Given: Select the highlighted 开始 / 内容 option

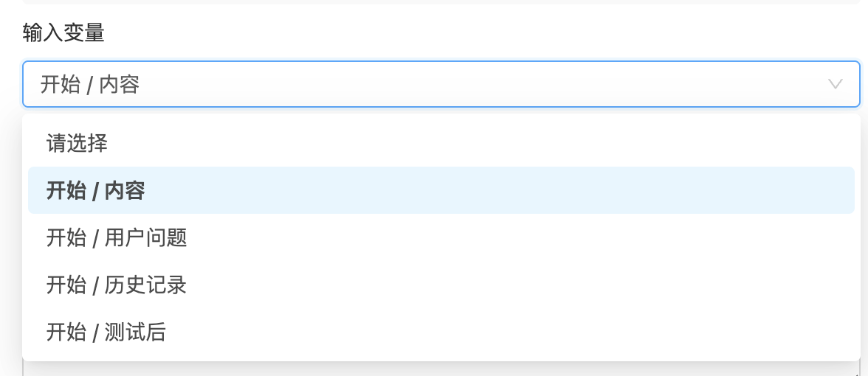Looking at the screenshot, I should tap(441, 190).
